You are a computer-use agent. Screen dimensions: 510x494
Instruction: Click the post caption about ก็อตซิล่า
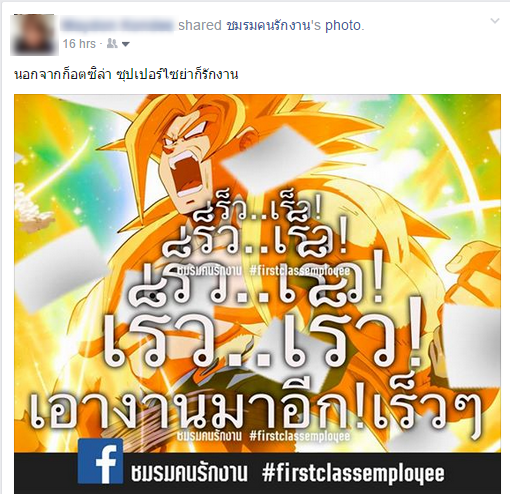coord(127,75)
